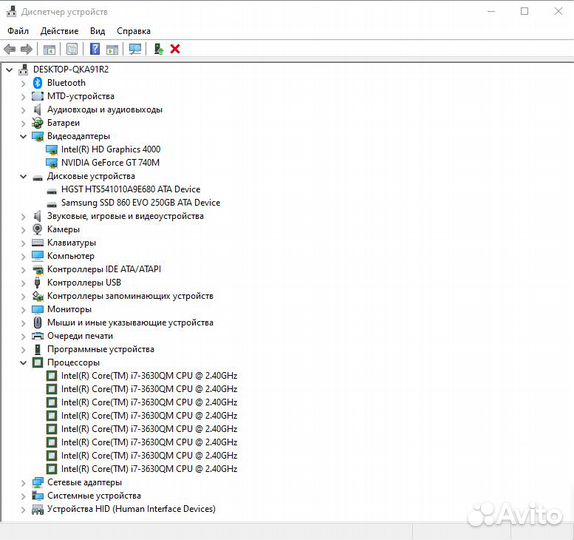Click the Update driver toolbar icon
This screenshot has height=540, width=574.
pyautogui.click(x=159, y=49)
